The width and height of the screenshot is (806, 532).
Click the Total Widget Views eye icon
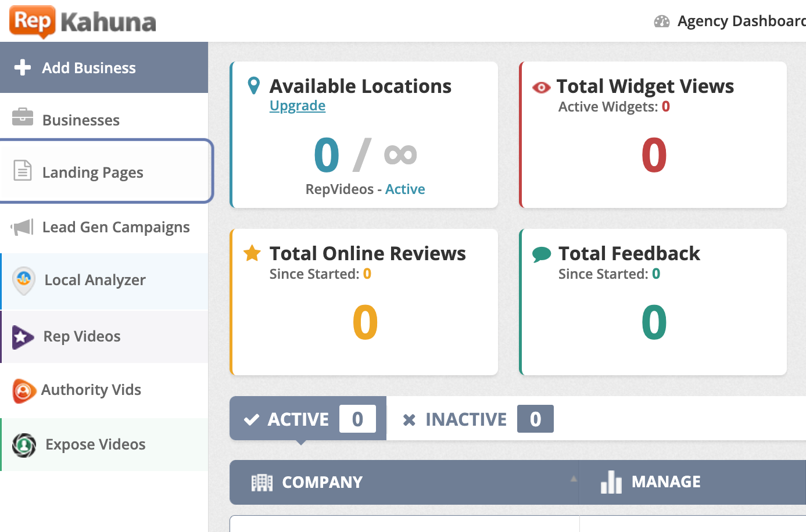tap(541, 88)
